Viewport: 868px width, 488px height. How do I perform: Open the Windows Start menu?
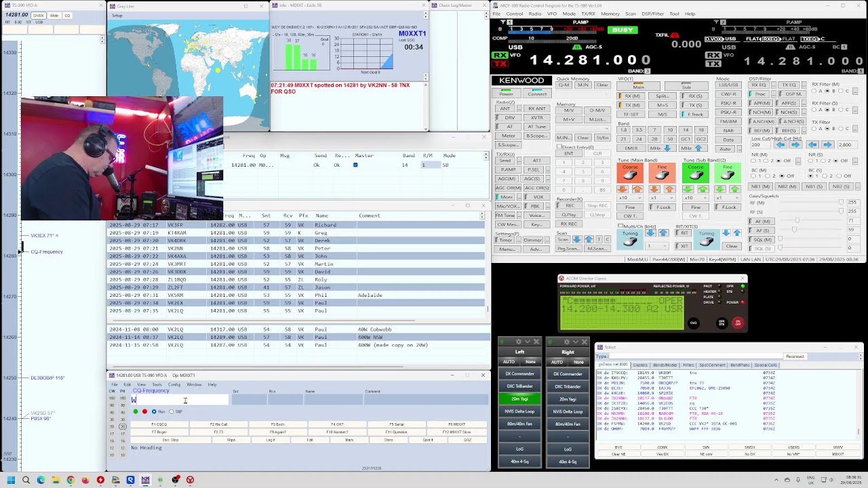[11, 480]
